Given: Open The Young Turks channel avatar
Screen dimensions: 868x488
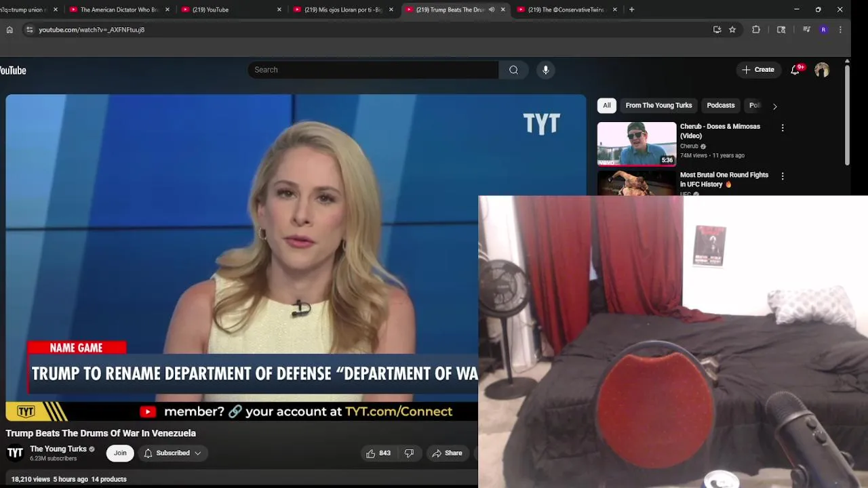Looking at the screenshot, I should click(15, 453).
